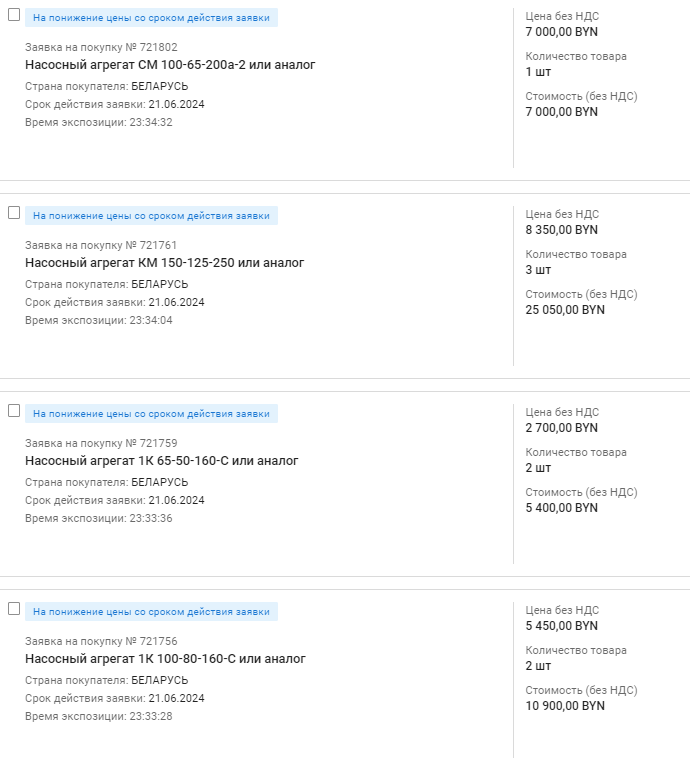
Task: Tick the checkbox for request № 721802
Action: (14, 15)
